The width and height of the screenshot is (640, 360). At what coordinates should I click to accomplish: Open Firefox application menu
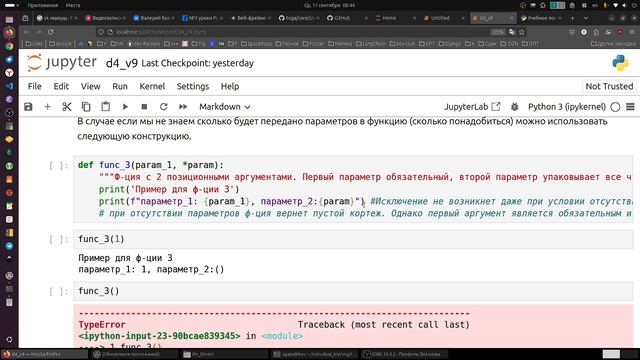click(x=632, y=32)
